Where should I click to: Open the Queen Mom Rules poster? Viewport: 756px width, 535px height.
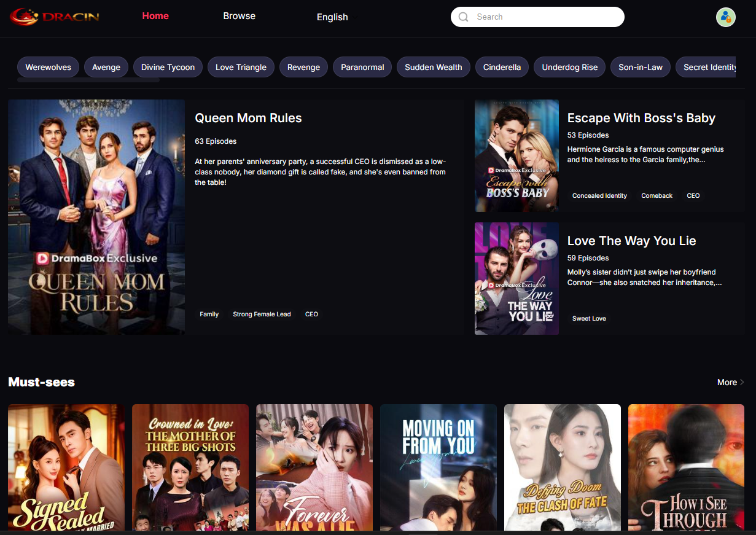tap(96, 217)
